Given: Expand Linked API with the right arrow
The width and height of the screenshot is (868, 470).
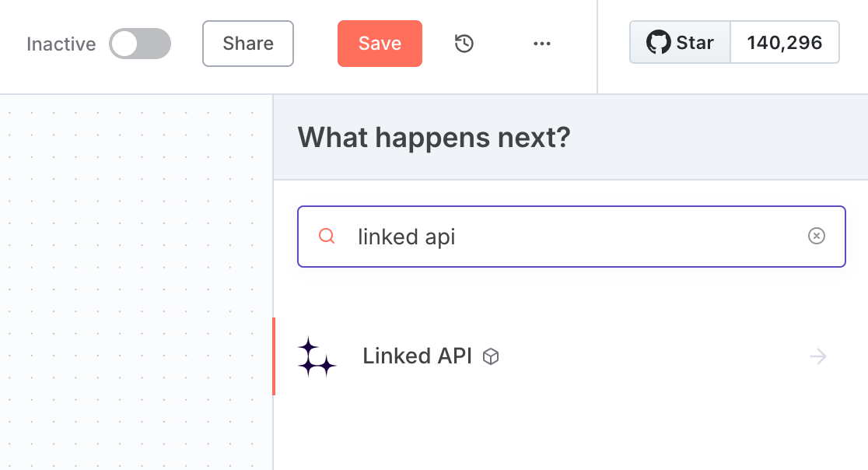Looking at the screenshot, I should 817,356.
